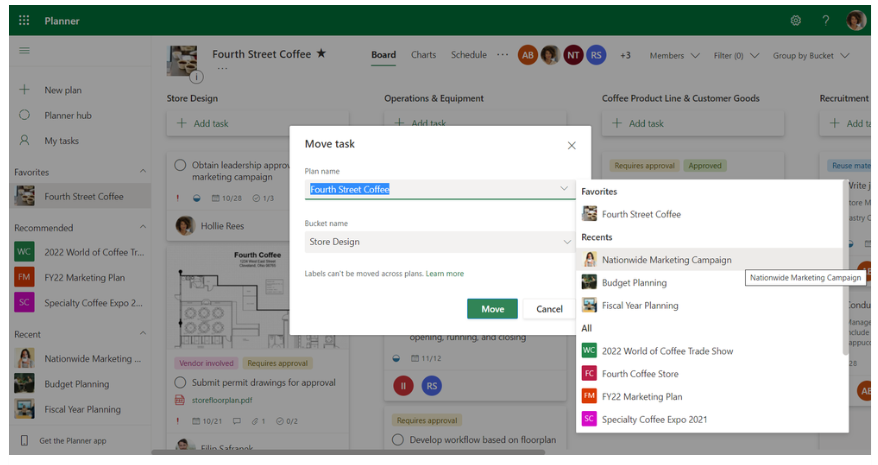This screenshot has width=878, height=465.
Task: Mark Obtain leadership approval task complete
Action: tap(180, 165)
